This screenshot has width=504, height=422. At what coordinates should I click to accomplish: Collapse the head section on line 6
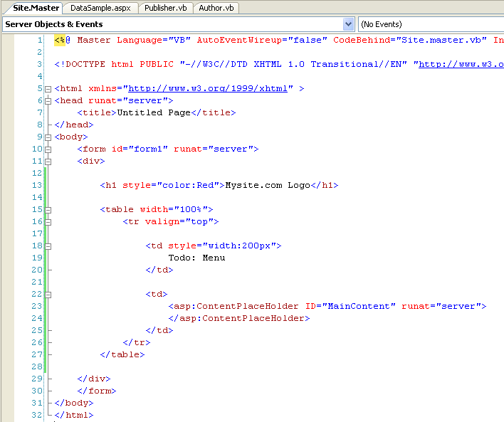coord(48,101)
